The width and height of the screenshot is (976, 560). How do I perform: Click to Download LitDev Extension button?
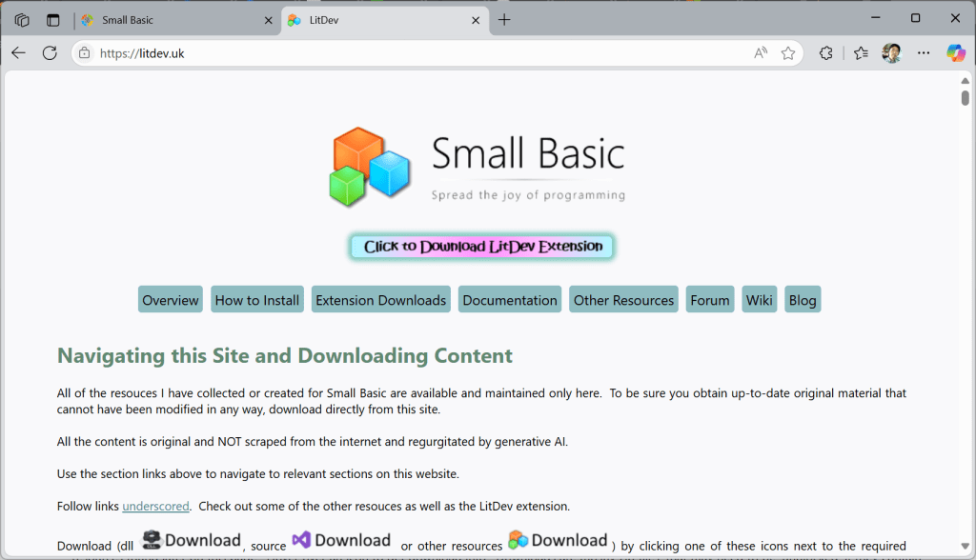point(482,247)
